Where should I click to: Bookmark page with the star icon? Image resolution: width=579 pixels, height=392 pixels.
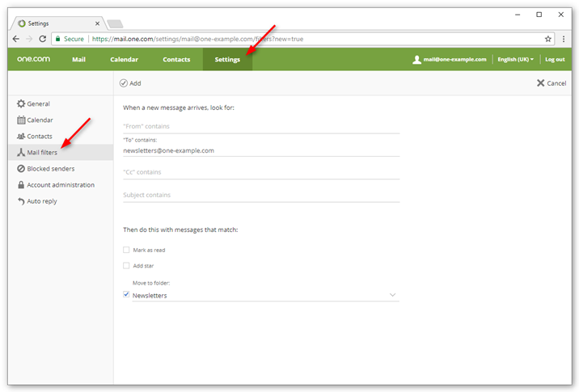coord(548,39)
